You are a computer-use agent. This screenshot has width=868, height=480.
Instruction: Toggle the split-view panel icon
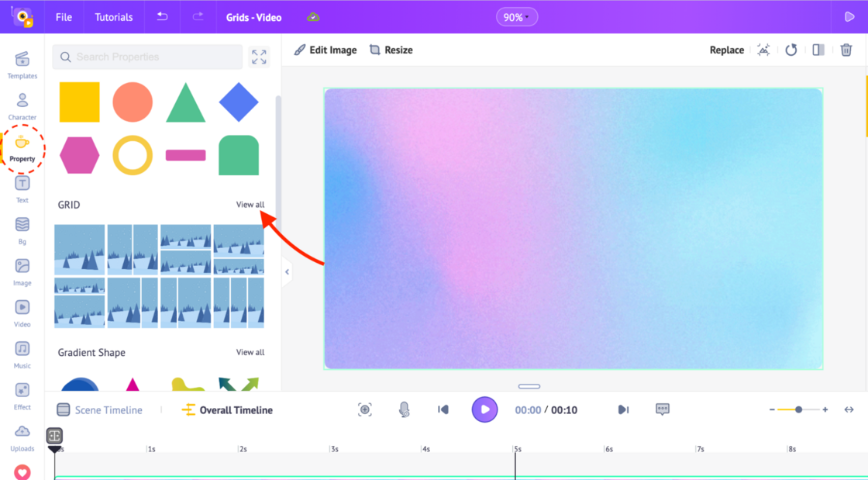pos(818,50)
